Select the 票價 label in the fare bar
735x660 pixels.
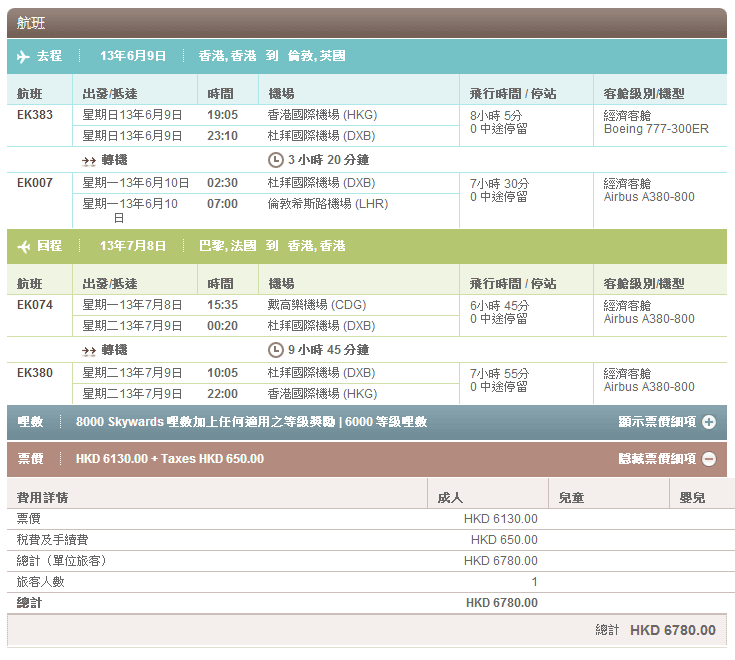coord(31,459)
